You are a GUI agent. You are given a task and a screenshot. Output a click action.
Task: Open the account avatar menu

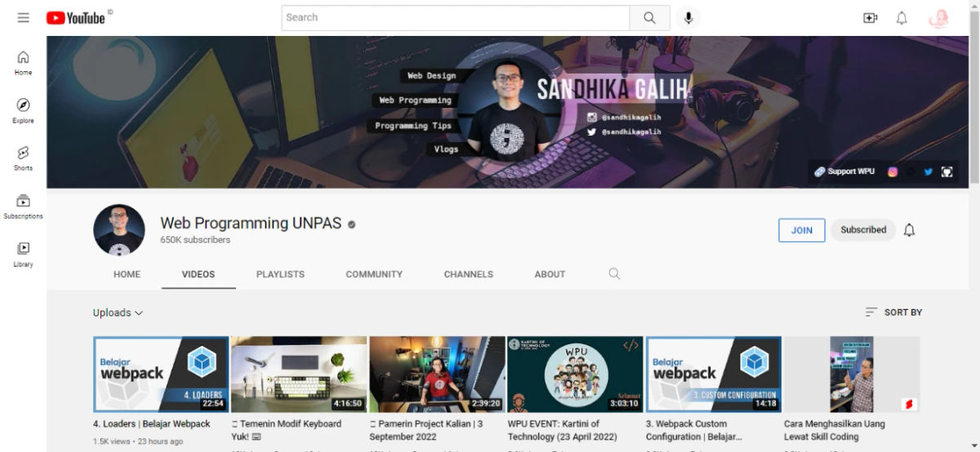tap(938, 18)
